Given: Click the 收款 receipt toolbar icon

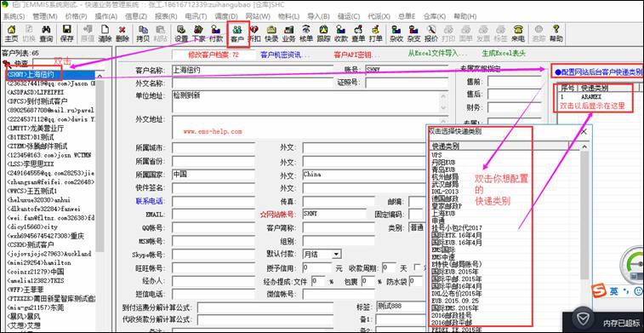Looking at the screenshot, I should pos(341,34).
